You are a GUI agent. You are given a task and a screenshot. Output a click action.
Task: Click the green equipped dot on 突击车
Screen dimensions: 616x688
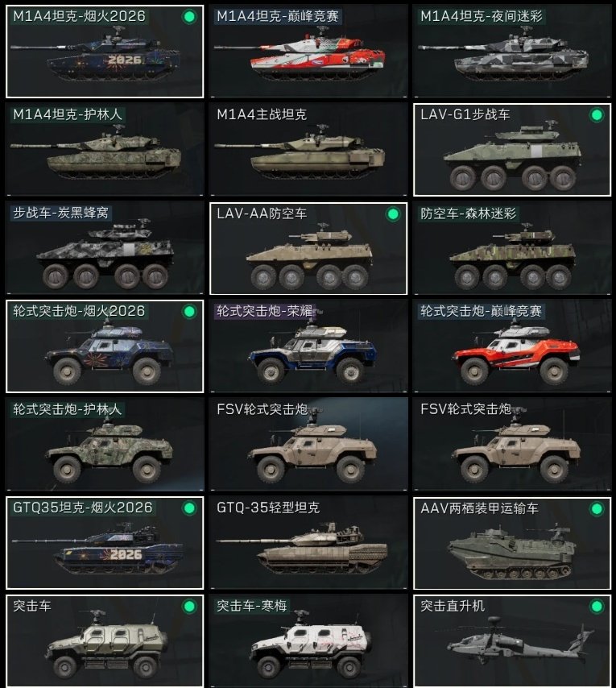tap(189, 607)
